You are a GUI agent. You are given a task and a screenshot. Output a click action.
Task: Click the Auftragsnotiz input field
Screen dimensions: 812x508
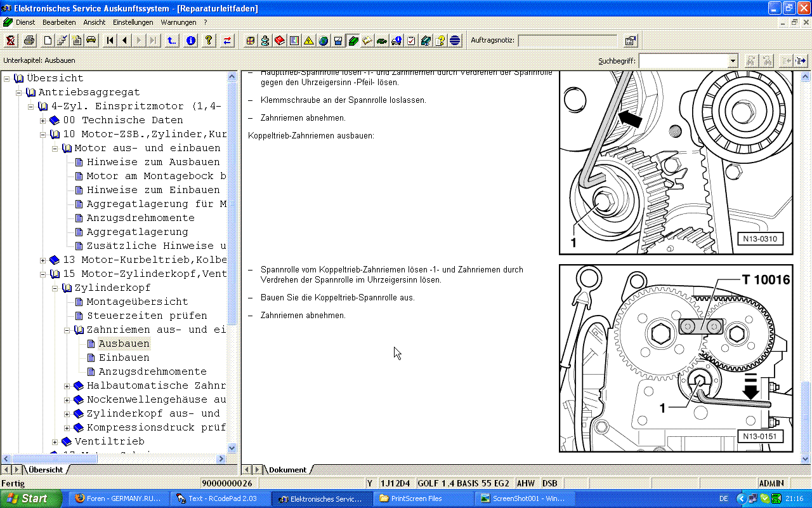[568, 41]
